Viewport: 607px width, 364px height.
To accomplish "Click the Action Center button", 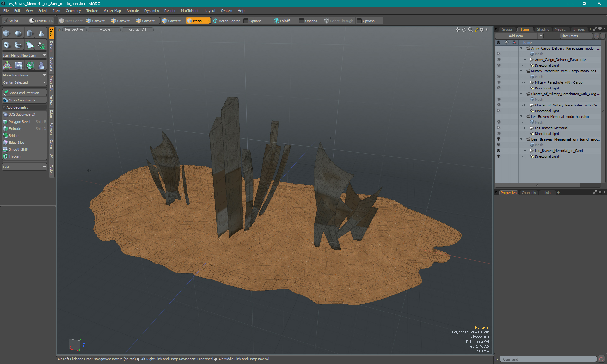I will click(227, 21).
